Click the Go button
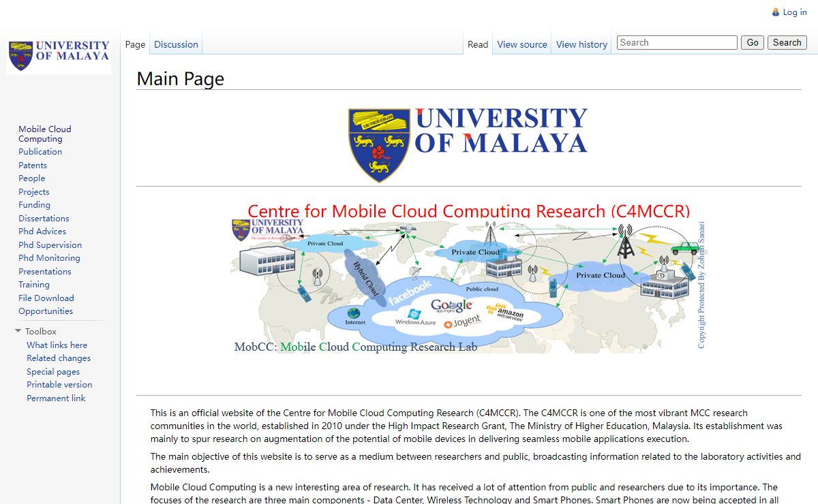 tap(753, 42)
